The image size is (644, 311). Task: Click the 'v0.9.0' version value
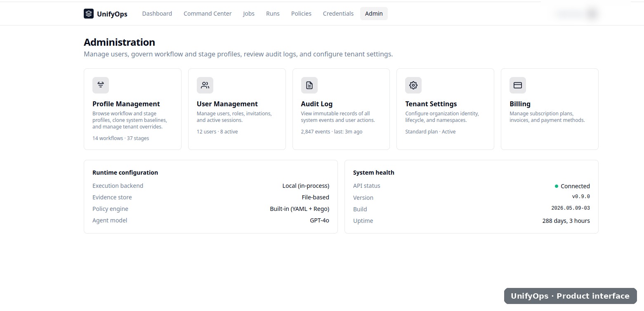click(581, 197)
